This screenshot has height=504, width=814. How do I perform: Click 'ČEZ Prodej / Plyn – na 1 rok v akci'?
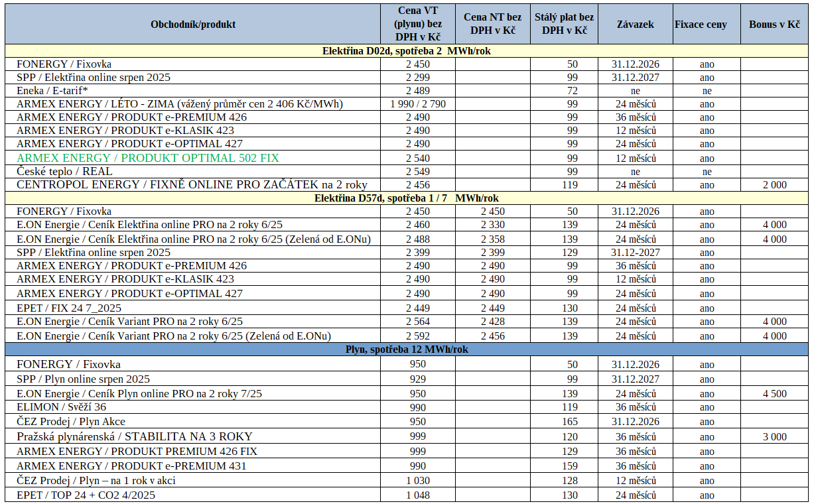(96, 480)
